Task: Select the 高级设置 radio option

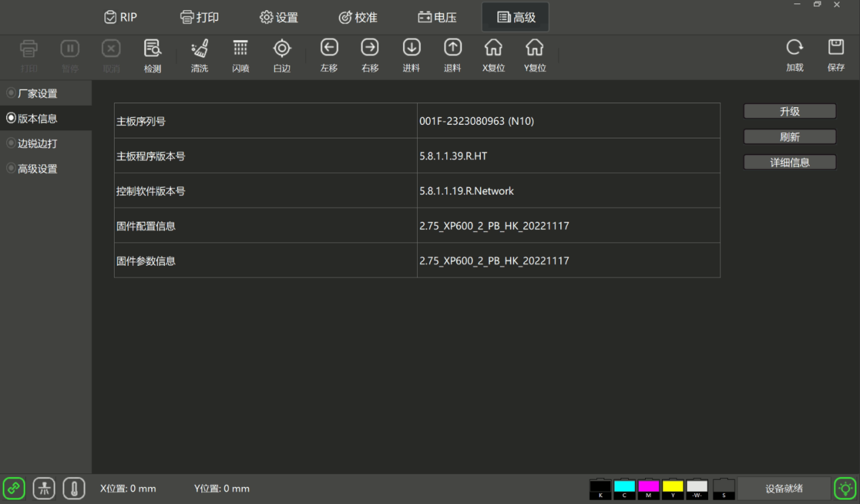Action: point(32,169)
